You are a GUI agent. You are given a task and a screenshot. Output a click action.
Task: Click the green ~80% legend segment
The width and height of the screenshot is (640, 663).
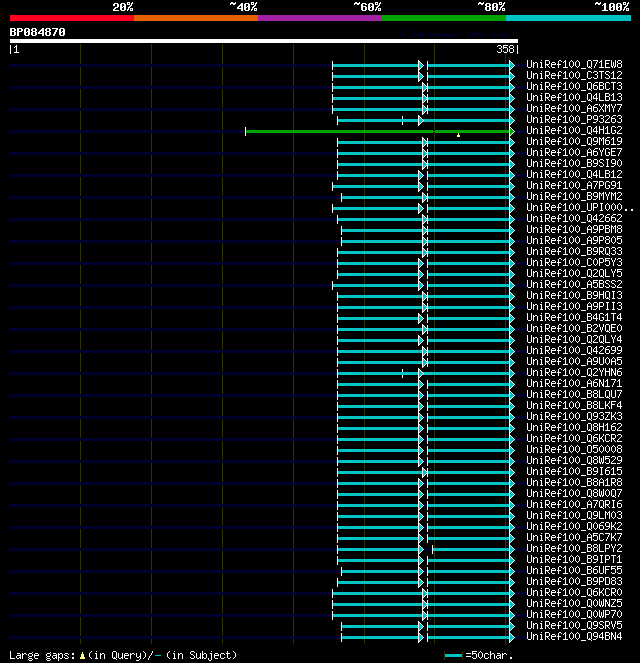(x=444, y=18)
